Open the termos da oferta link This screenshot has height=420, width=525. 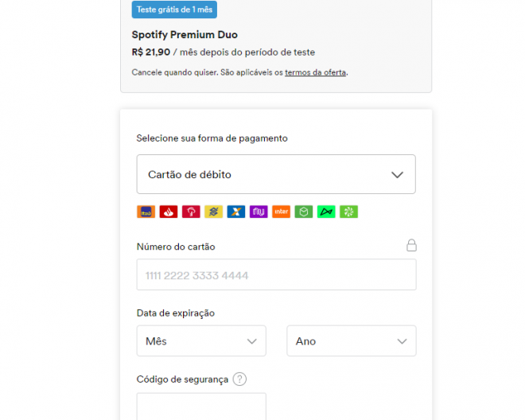316,72
